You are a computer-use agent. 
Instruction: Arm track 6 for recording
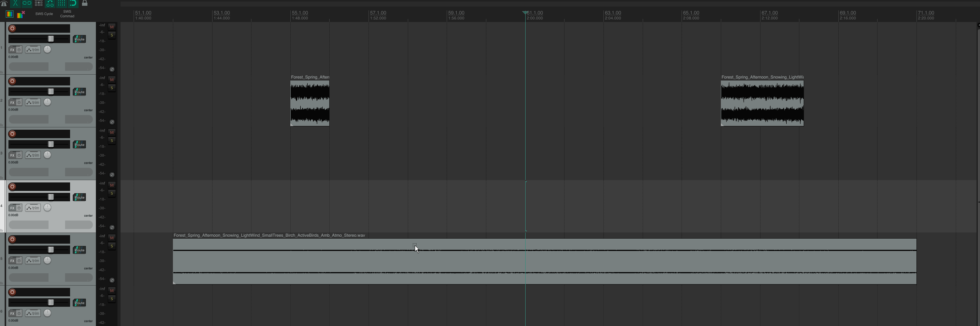pos(12,292)
